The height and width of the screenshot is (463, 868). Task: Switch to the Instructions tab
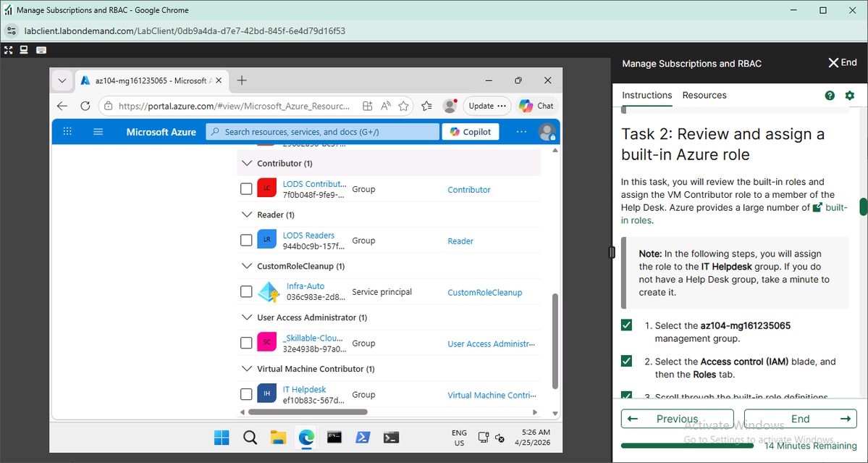point(646,95)
